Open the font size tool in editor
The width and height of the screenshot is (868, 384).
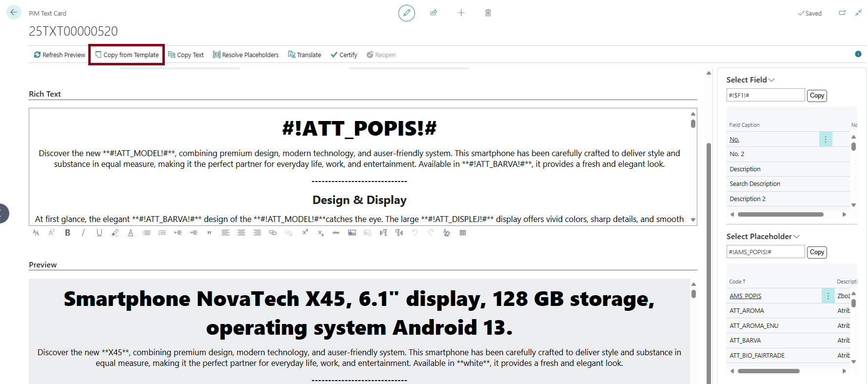pos(52,233)
